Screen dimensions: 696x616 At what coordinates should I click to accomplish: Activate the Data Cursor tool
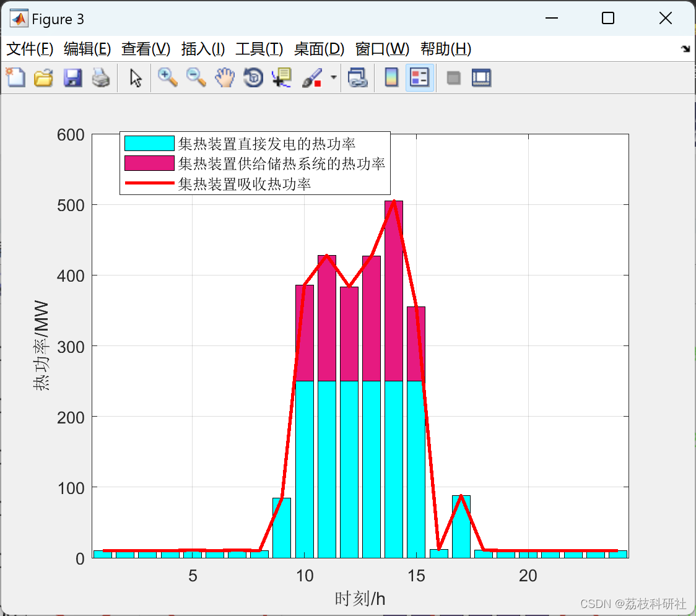click(x=282, y=77)
